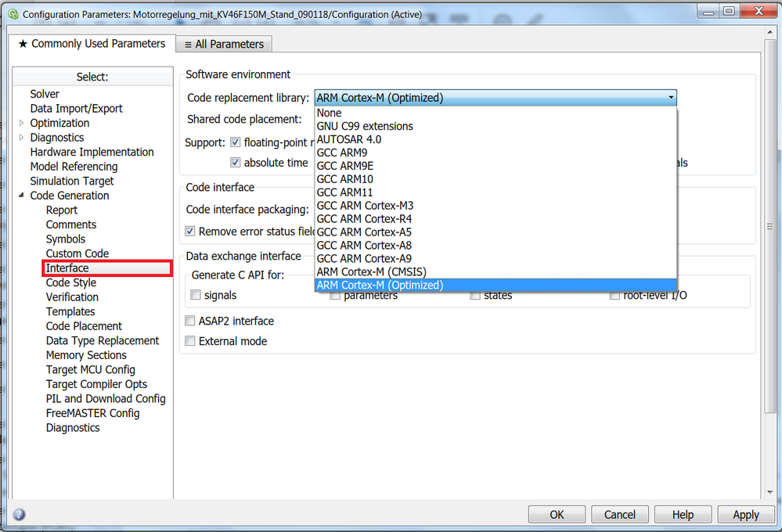Enable C API for signals
The width and height of the screenshot is (782, 532).
pos(196,295)
